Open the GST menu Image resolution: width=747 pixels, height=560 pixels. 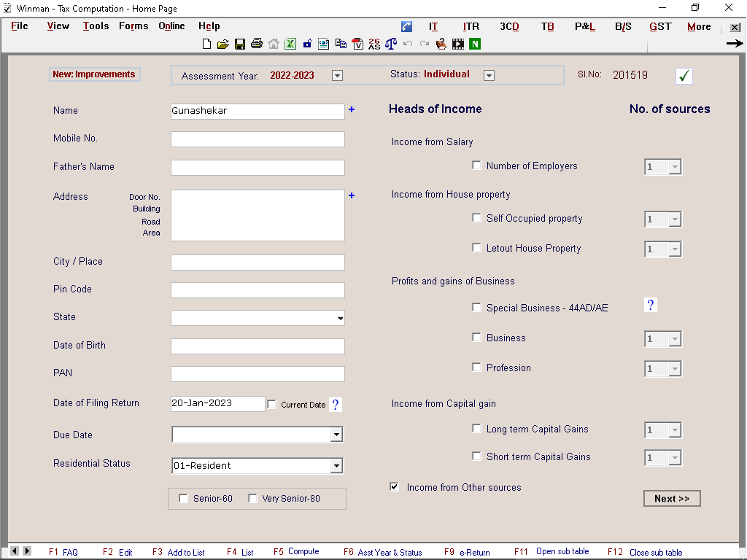[660, 26]
